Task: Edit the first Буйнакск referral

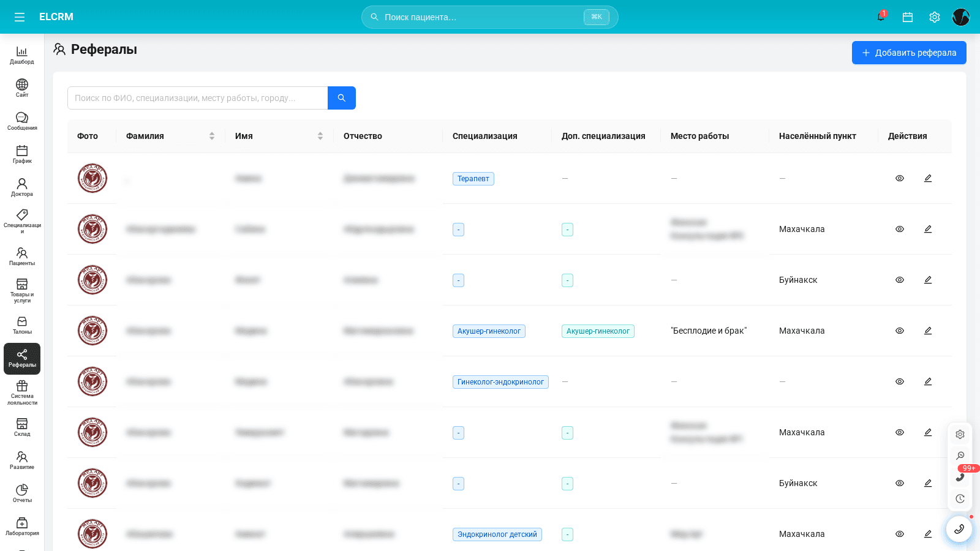Action: click(x=928, y=280)
